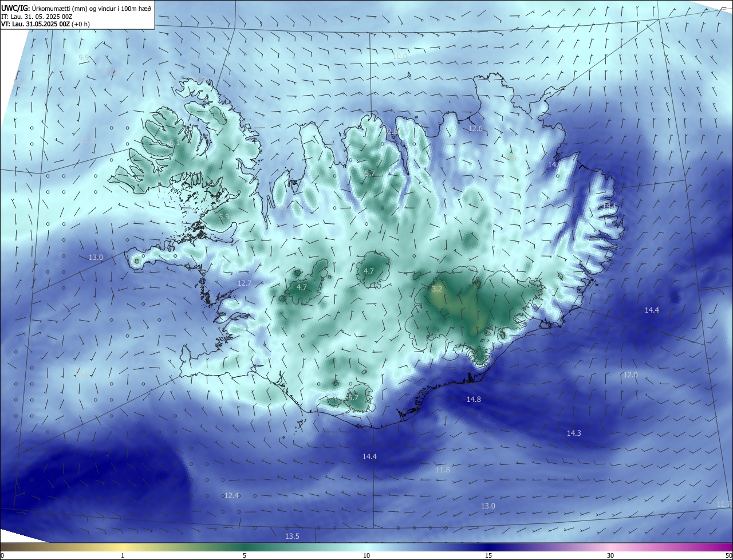This screenshot has height=560, width=733.
Task: Click the 50 tick on the color scale
Action: click(x=728, y=555)
